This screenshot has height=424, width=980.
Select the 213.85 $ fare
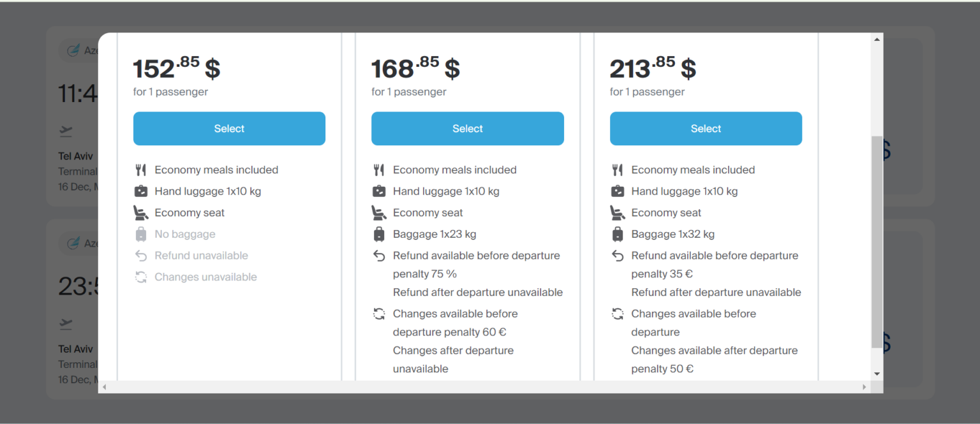(706, 129)
